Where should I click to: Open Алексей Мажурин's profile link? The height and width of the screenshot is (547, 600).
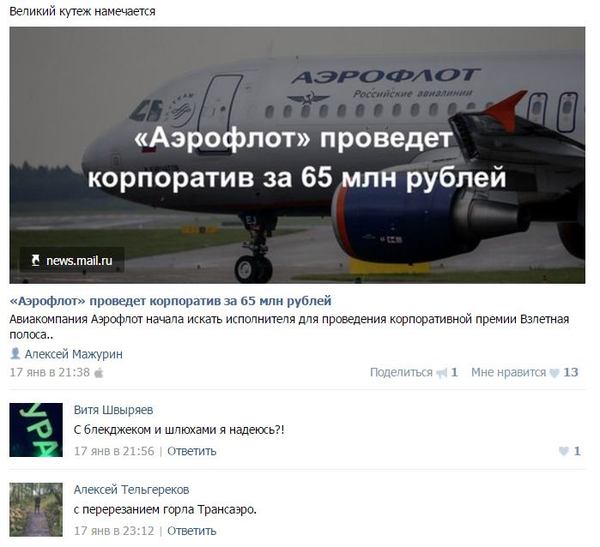73,354
